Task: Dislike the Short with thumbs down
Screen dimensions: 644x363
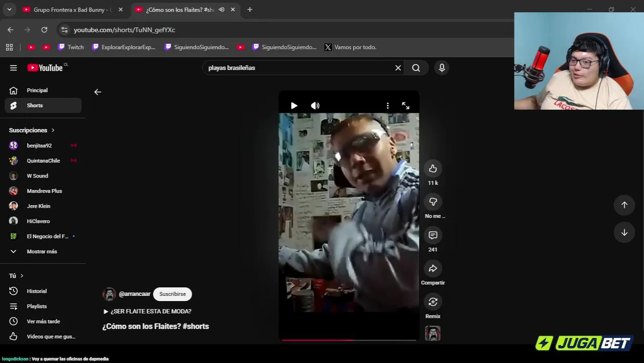Action: coord(433,202)
